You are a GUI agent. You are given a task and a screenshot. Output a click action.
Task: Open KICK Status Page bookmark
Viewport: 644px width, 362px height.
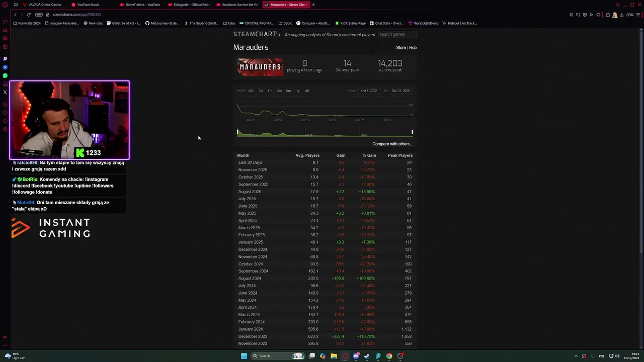pos(350,23)
